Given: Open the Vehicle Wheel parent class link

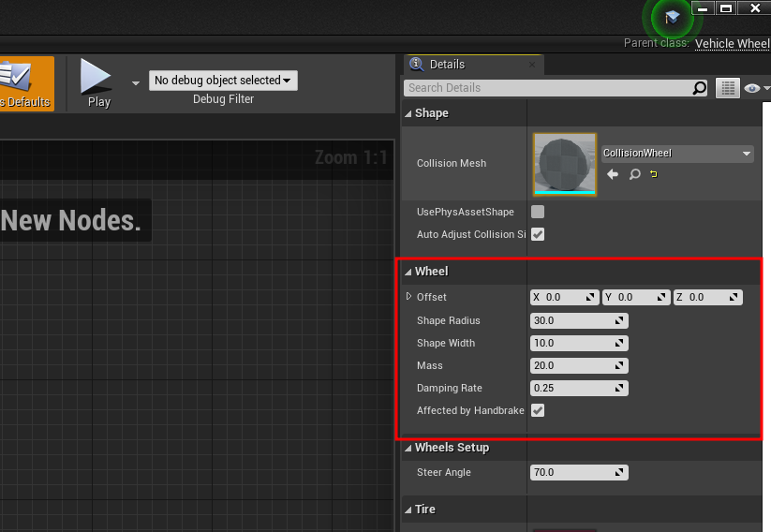Looking at the screenshot, I should click(732, 43).
